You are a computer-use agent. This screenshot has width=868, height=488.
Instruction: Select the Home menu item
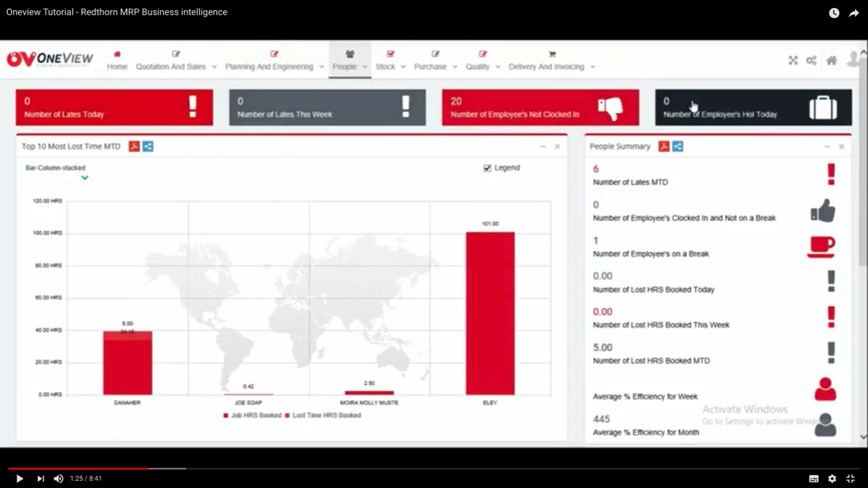[x=117, y=61]
